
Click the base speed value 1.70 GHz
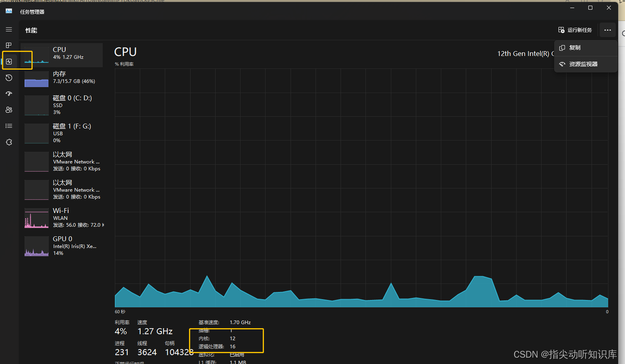(x=240, y=323)
